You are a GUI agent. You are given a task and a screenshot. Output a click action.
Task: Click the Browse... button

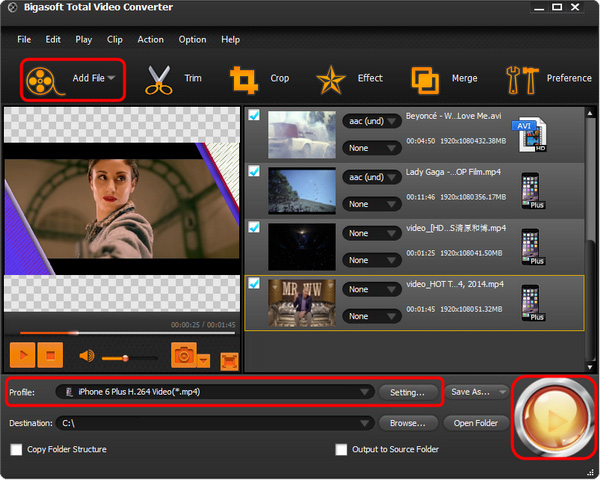[408, 423]
